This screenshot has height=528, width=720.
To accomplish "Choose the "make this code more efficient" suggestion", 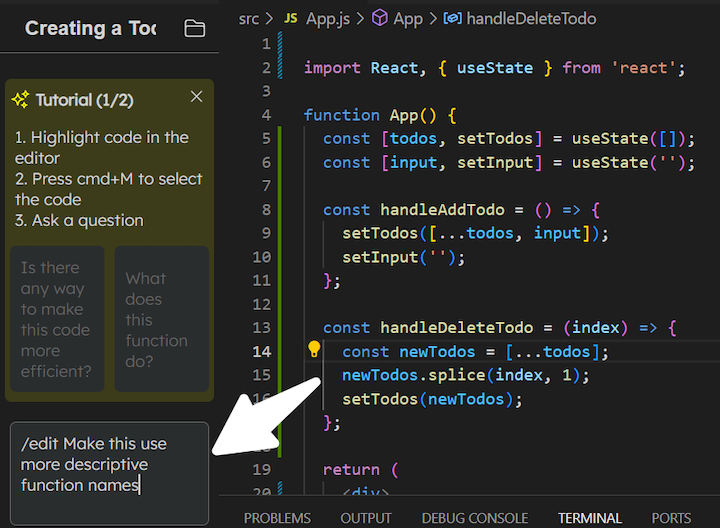I will pos(56,319).
